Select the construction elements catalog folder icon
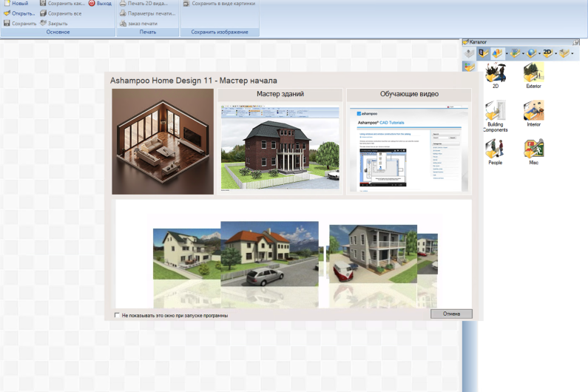 click(x=483, y=54)
